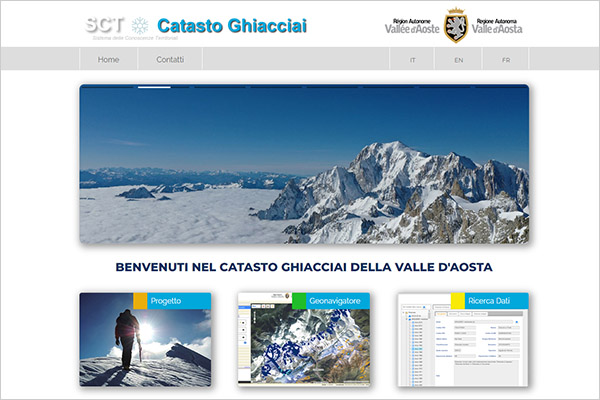Screen dimensions: 600x400
Task: Click the snowflake icon in the header
Action: coord(141,25)
